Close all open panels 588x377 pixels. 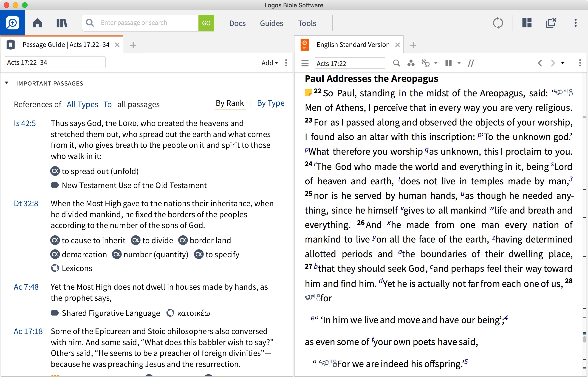coord(551,23)
